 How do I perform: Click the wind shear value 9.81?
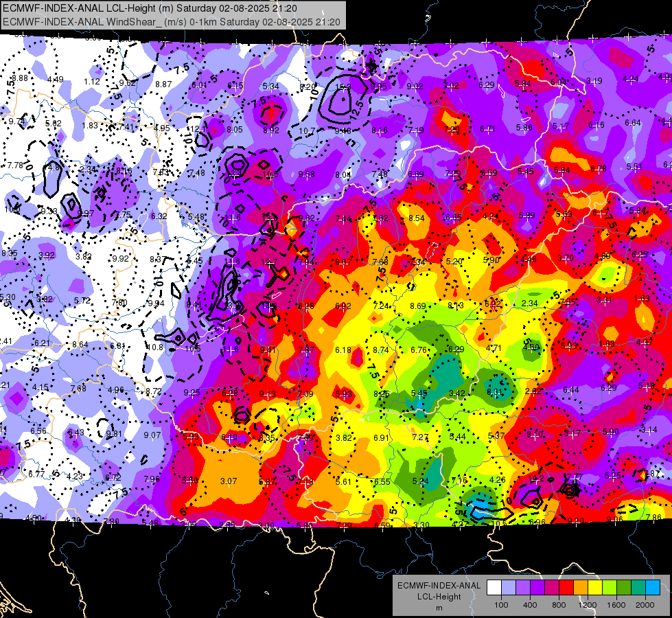coord(114,434)
